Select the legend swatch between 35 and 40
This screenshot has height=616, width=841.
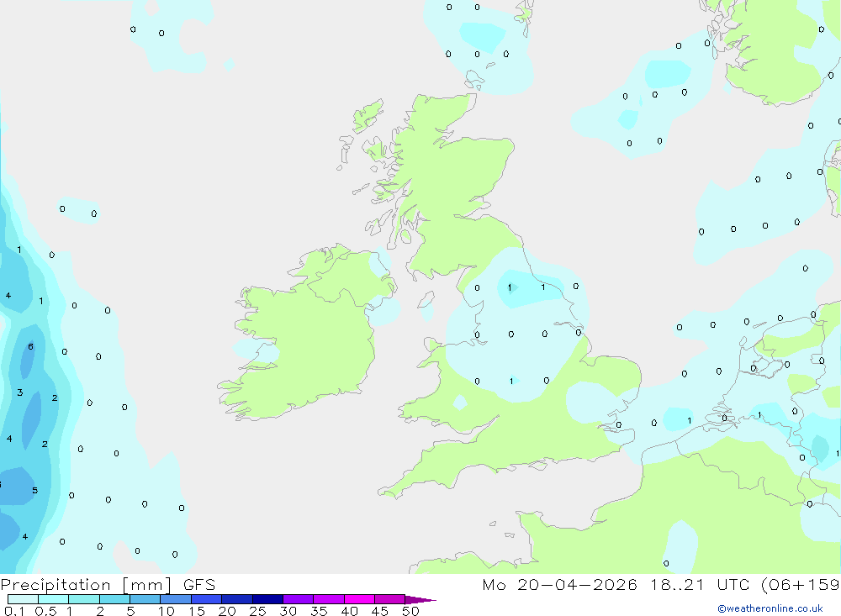328,599
